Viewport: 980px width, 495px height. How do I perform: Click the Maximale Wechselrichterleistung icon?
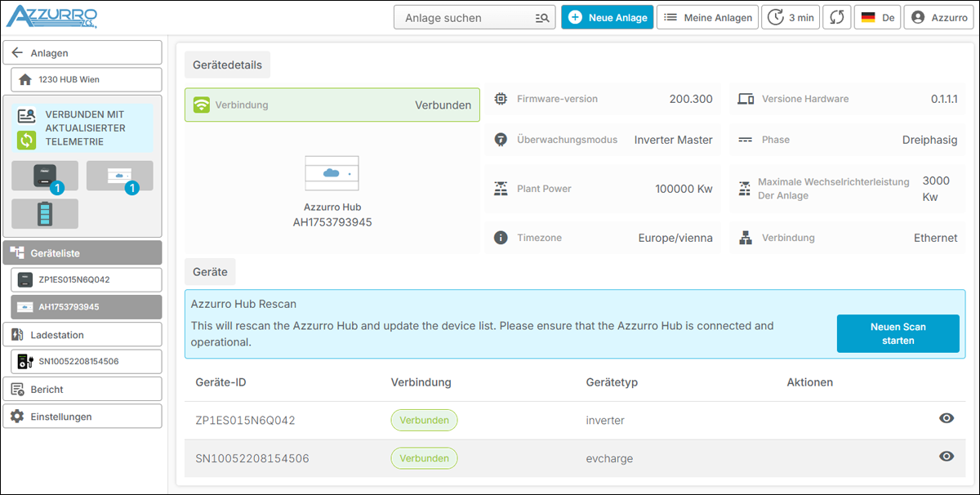pos(745,189)
